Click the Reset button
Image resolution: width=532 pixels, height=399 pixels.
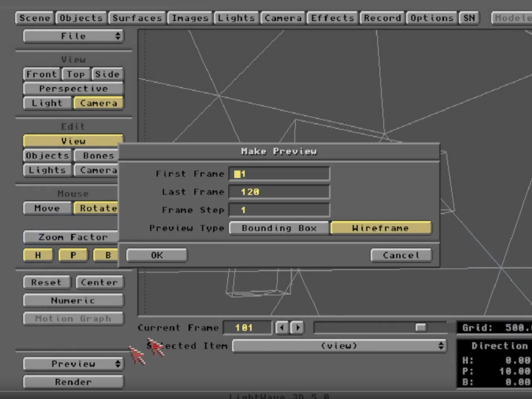pyautogui.click(x=47, y=283)
